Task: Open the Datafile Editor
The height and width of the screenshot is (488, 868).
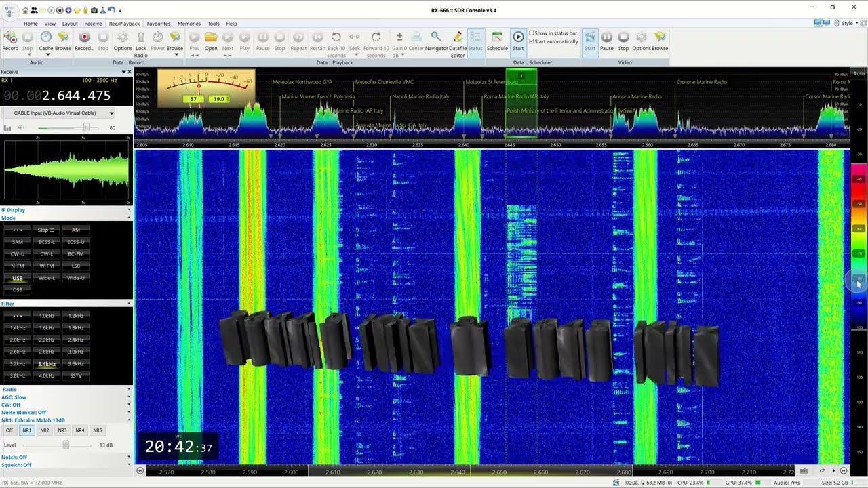Action: click(458, 41)
